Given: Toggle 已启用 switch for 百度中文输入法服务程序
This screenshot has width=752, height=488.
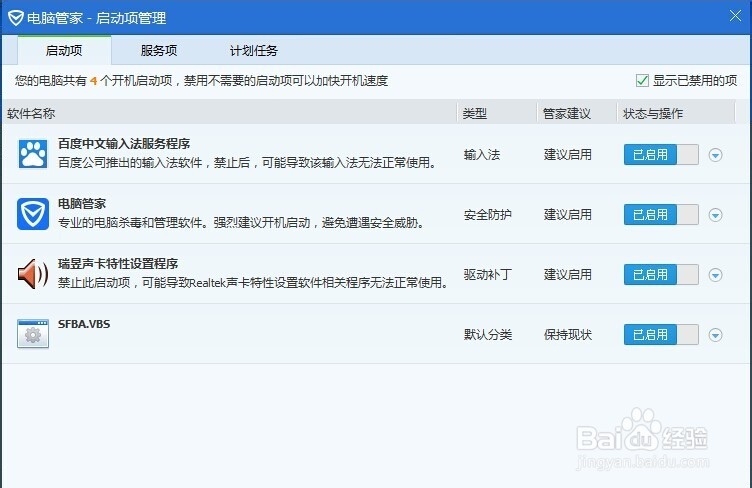Looking at the screenshot, I should coord(661,155).
